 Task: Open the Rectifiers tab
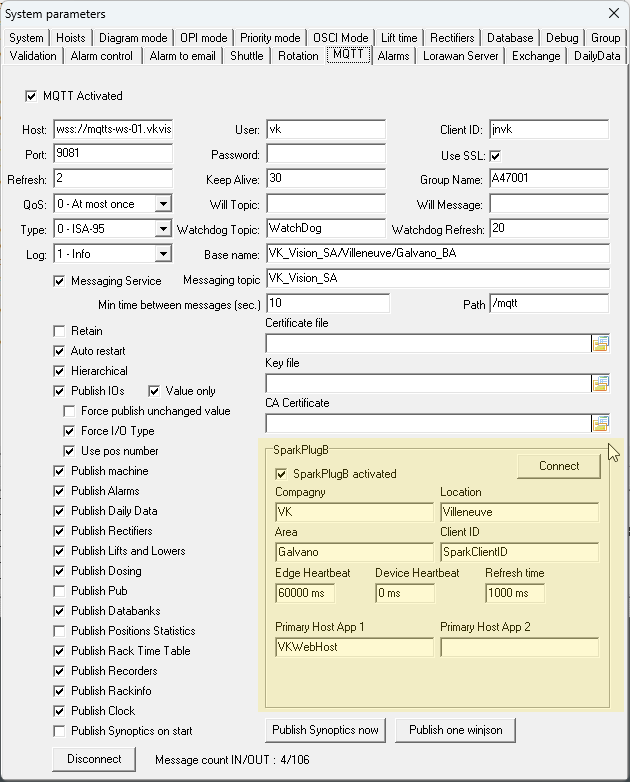tap(452, 38)
